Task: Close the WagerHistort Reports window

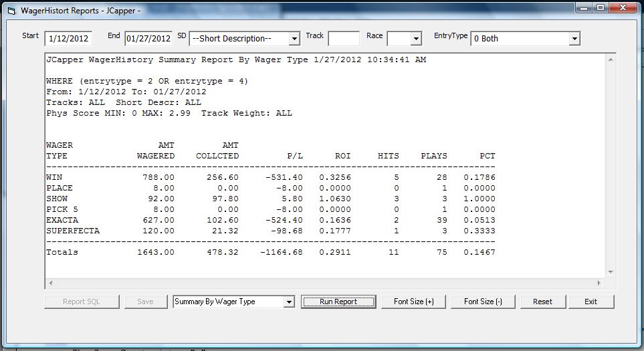Action: pos(623,7)
